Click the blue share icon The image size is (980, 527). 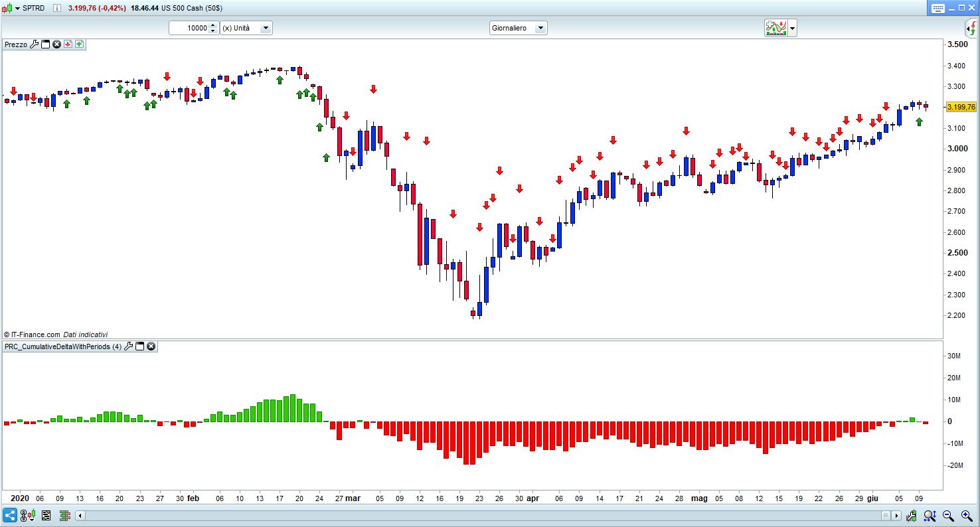[10, 515]
